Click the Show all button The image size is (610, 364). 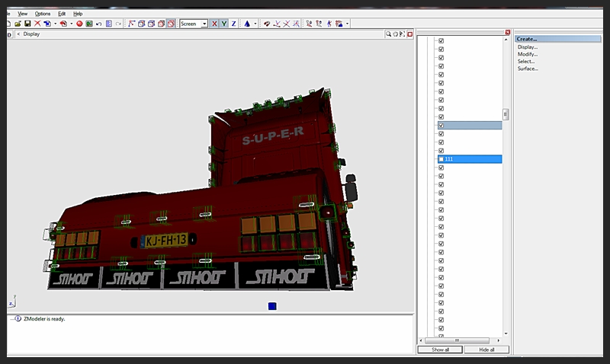tap(440, 350)
